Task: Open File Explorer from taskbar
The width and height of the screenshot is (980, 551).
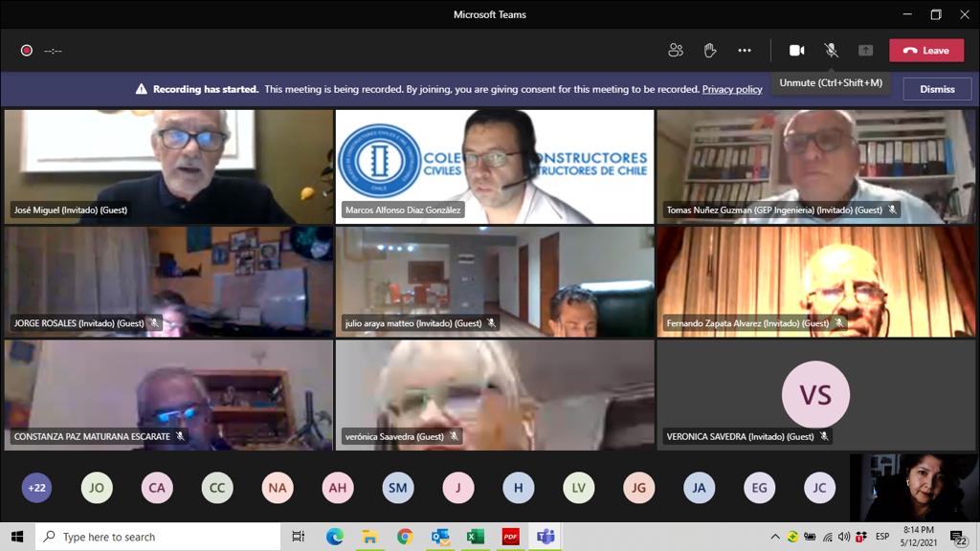Action: click(369, 537)
